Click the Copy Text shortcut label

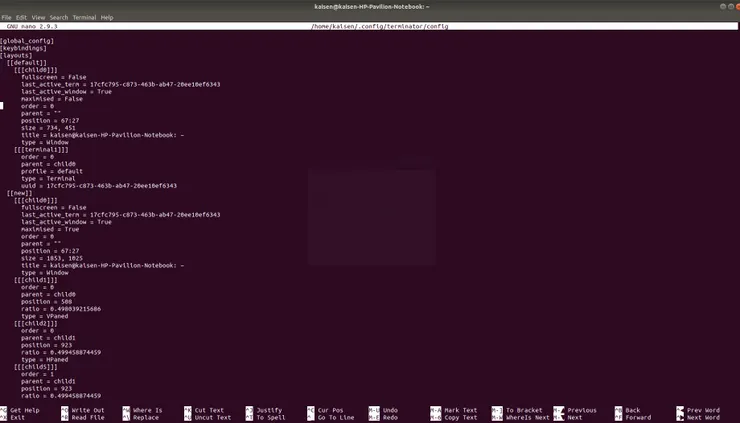pos(461,417)
